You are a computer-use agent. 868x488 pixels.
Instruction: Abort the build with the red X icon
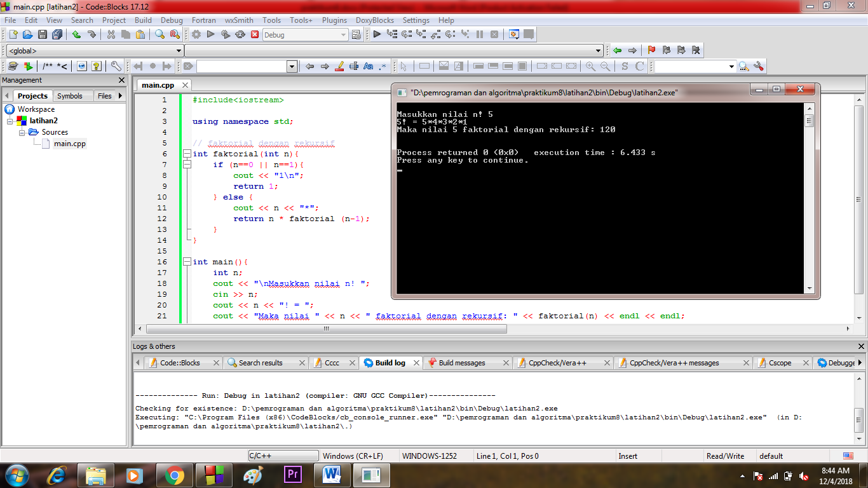coord(255,34)
